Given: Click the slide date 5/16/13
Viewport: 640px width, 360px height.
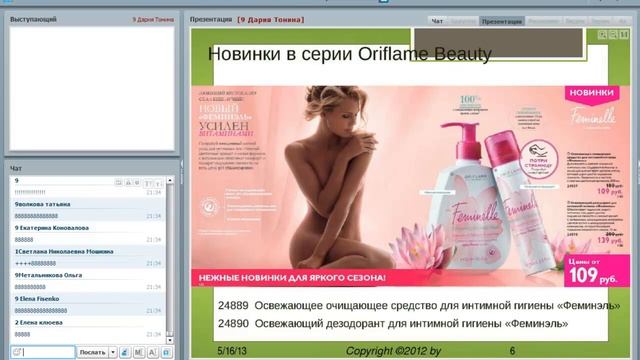Looking at the screenshot, I should (232, 351).
